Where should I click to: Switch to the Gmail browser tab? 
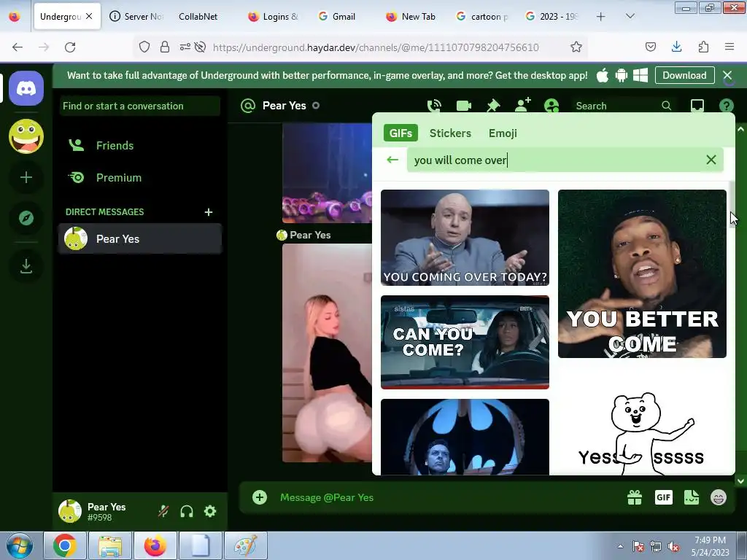pos(343,16)
